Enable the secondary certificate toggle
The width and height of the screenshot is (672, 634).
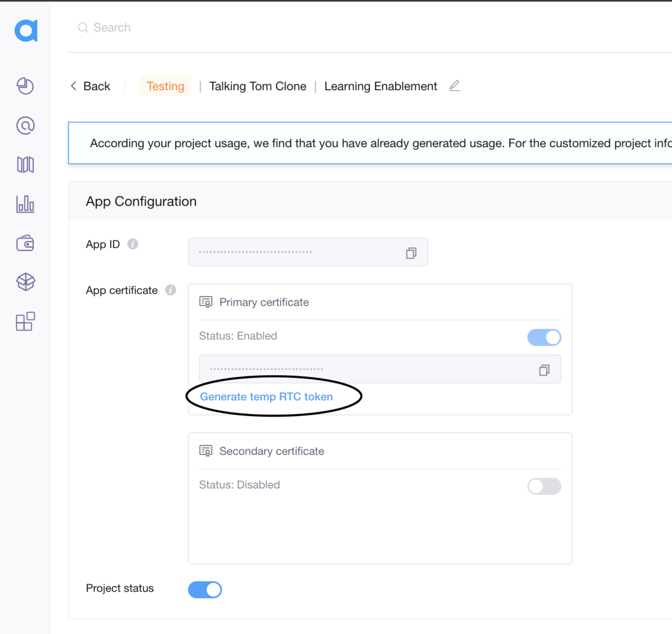coord(544,486)
